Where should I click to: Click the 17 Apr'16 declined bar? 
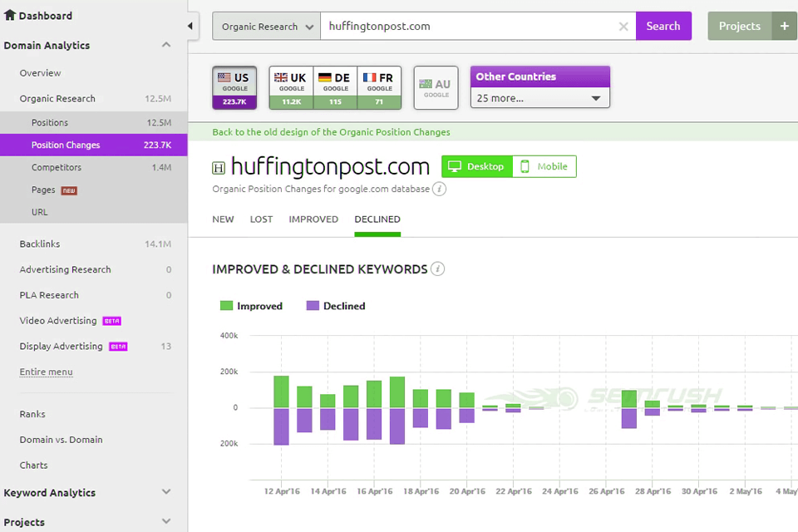click(x=397, y=426)
